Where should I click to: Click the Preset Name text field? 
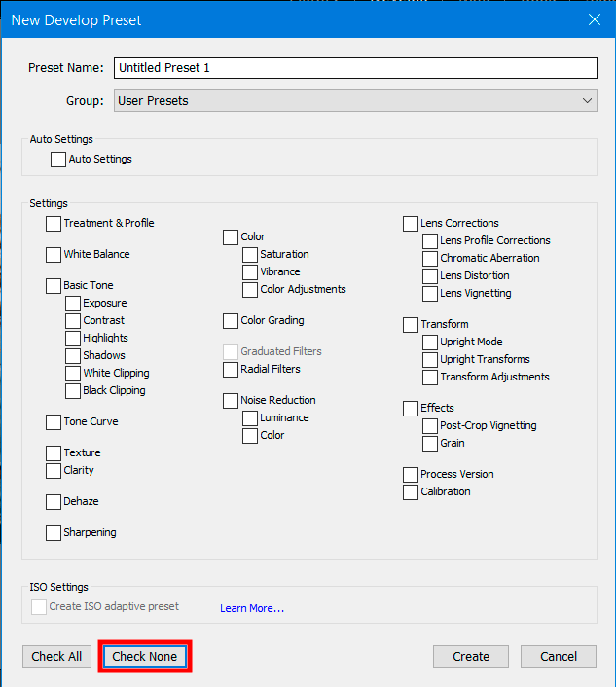(355, 68)
